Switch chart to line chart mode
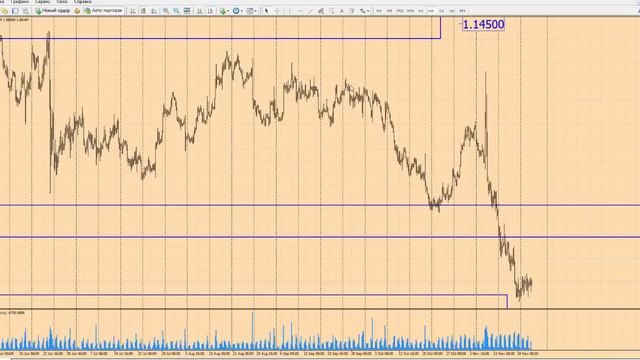The width and height of the screenshot is (640, 360). pyautogui.click(x=154, y=11)
